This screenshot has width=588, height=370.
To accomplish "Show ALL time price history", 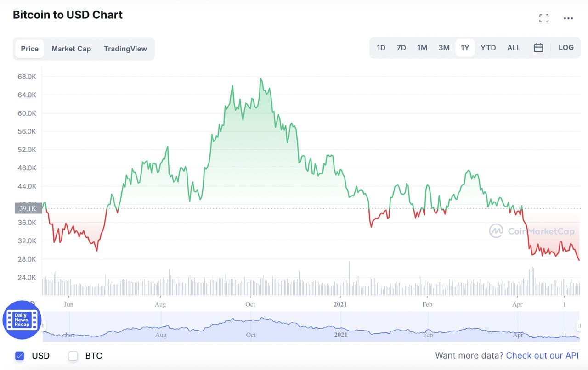I will (514, 48).
